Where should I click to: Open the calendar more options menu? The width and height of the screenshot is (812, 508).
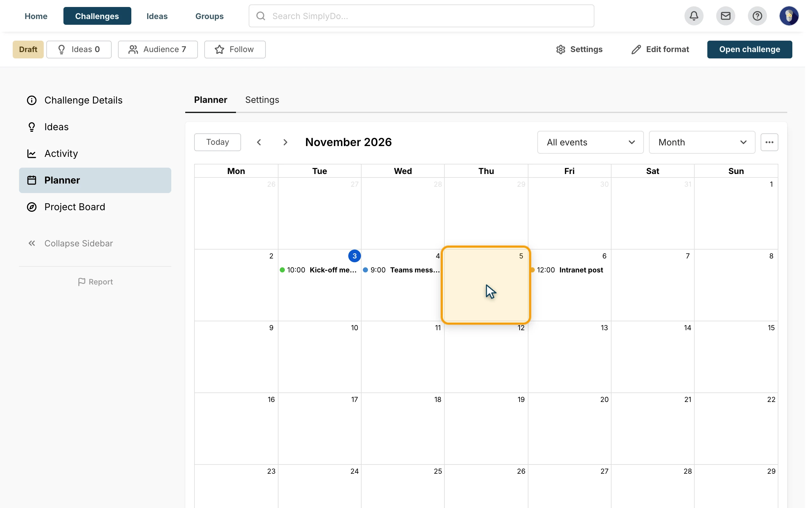coord(769,142)
